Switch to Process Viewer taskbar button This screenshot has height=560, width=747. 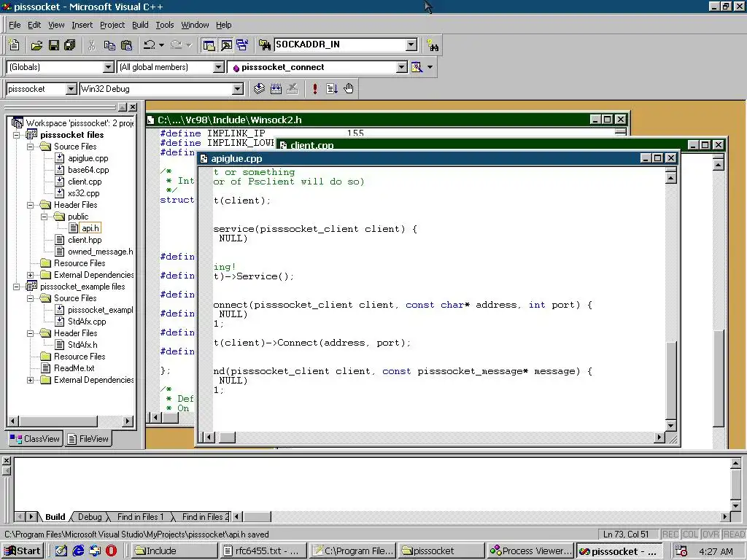tap(531, 551)
